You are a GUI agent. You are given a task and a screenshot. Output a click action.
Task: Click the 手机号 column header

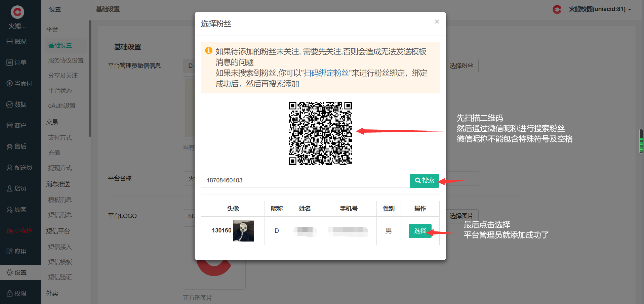tap(349, 209)
